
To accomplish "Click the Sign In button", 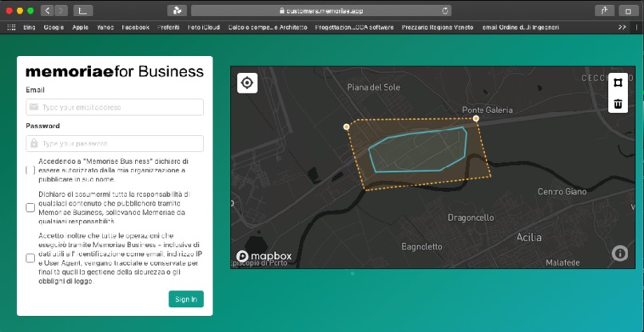I will [186, 299].
